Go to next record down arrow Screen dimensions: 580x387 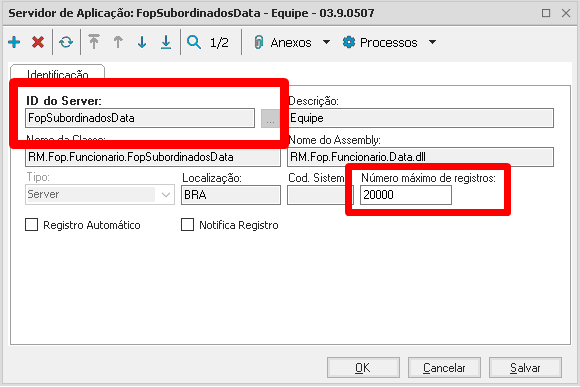(x=142, y=42)
